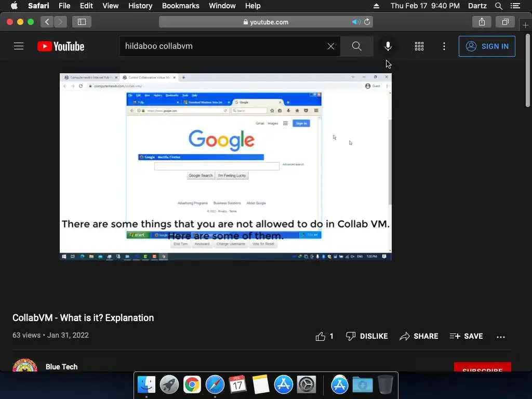Click the Blue Tech channel avatar
532x399 pixels.
tap(25, 365)
